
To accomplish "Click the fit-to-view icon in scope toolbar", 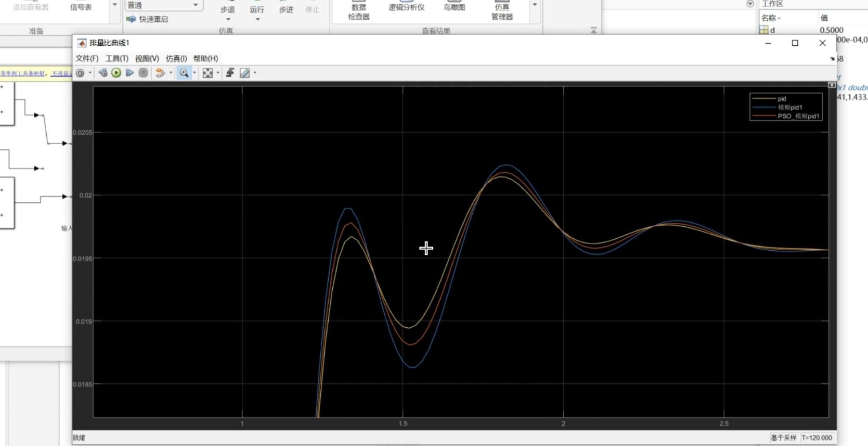I will pyautogui.click(x=207, y=73).
